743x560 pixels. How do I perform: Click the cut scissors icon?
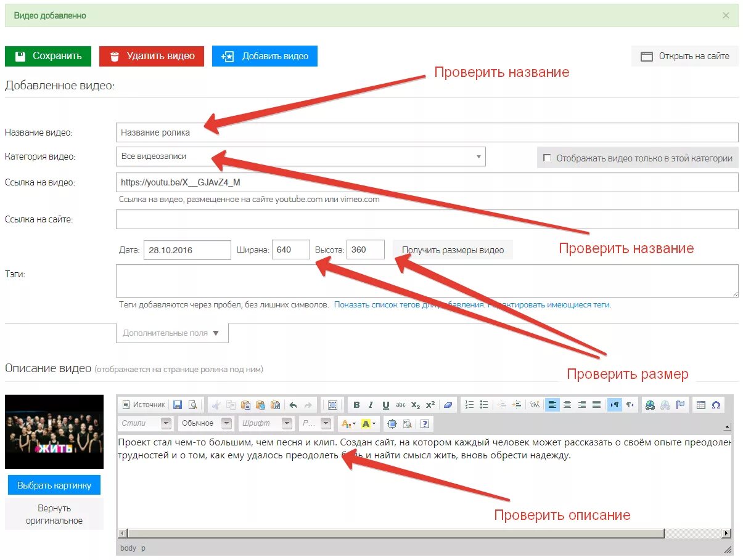point(216,405)
